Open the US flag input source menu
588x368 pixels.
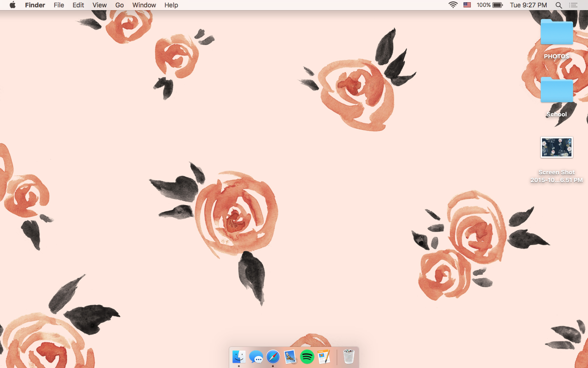(x=467, y=5)
